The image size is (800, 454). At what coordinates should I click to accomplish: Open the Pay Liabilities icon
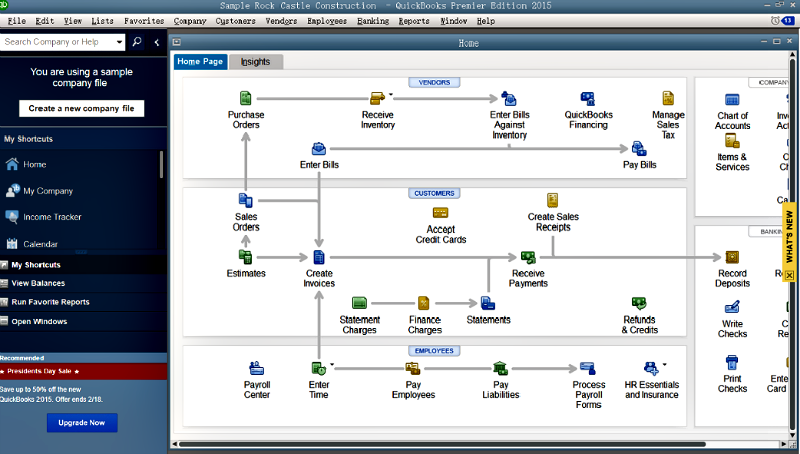pyautogui.click(x=500, y=368)
